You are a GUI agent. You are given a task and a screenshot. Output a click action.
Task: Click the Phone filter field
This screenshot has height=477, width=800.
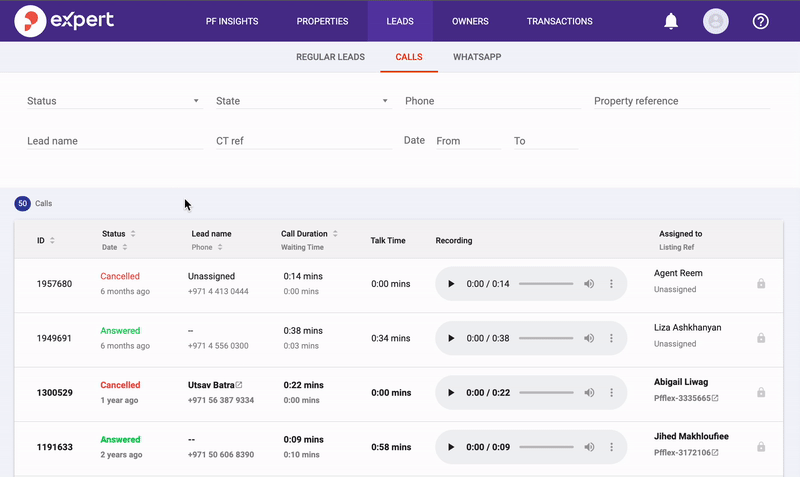pyautogui.click(x=492, y=101)
